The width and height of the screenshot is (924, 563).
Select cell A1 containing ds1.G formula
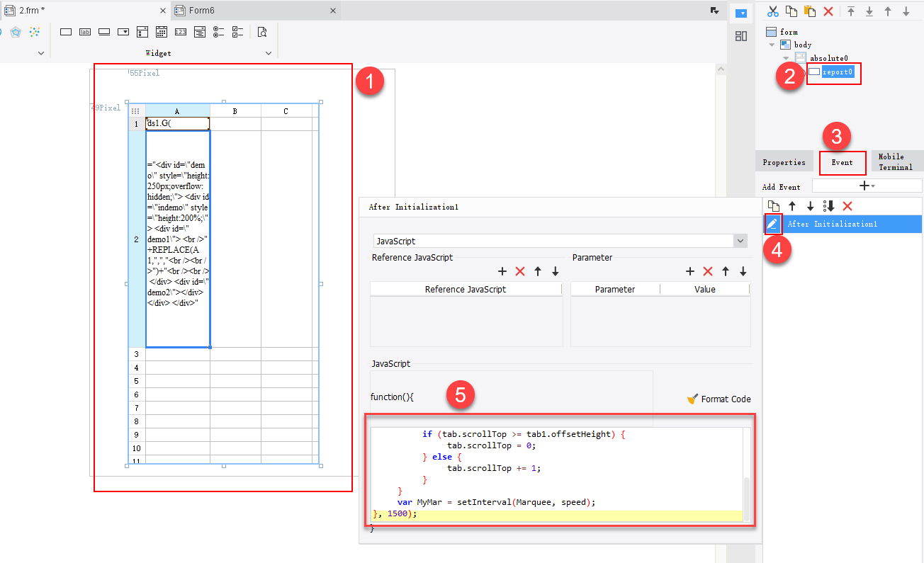[176, 123]
